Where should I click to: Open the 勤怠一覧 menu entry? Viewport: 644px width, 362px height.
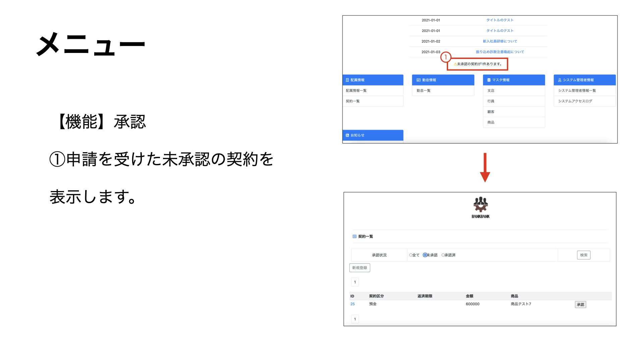(423, 90)
